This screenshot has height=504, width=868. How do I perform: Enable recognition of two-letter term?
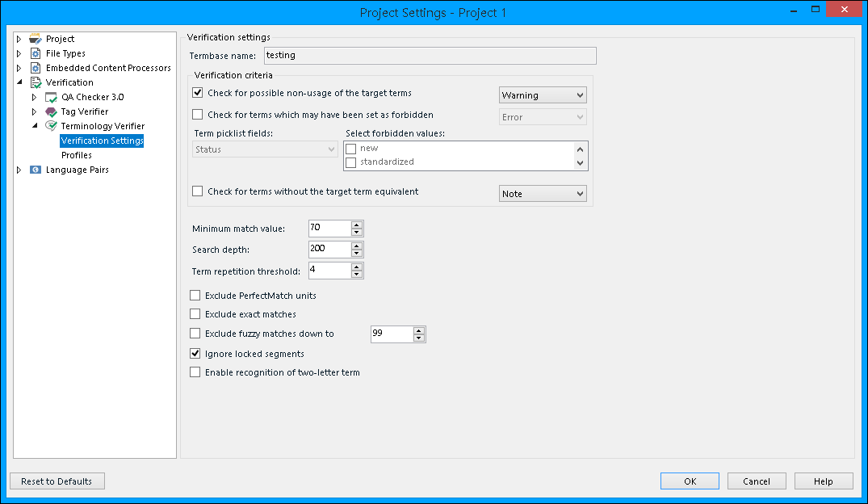195,372
